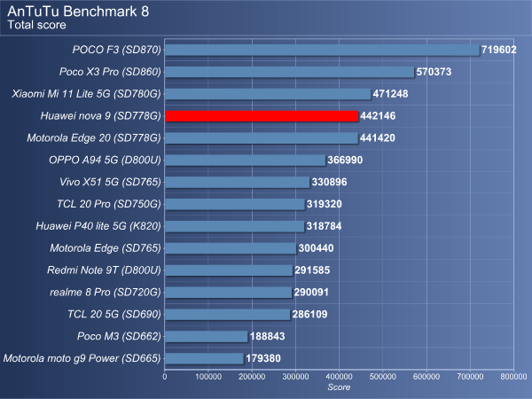The image size is (532, 399).
Task: Select realme 8 Pro (SD720G) label
Action: click(106, 293)
